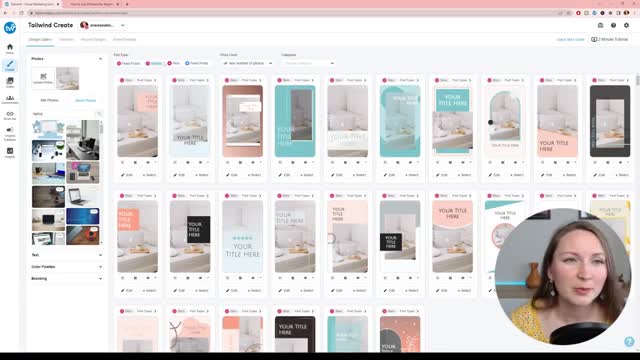Open Insights from the left sidebar
640x360 pixels.
point(10,153)
